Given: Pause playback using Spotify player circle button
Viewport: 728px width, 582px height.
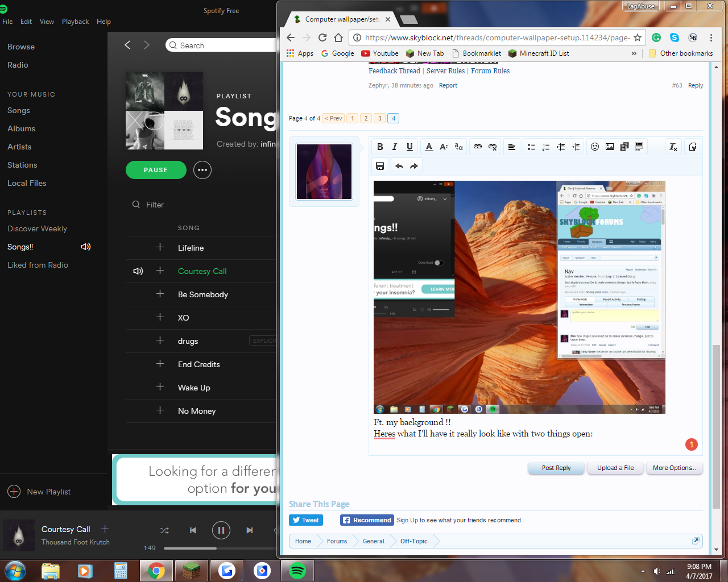Looking at the screenshot, I should (x=221, y=530).
